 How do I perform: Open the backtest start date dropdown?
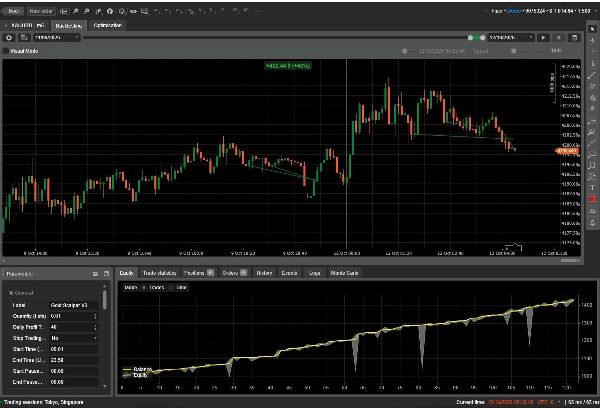57,38
